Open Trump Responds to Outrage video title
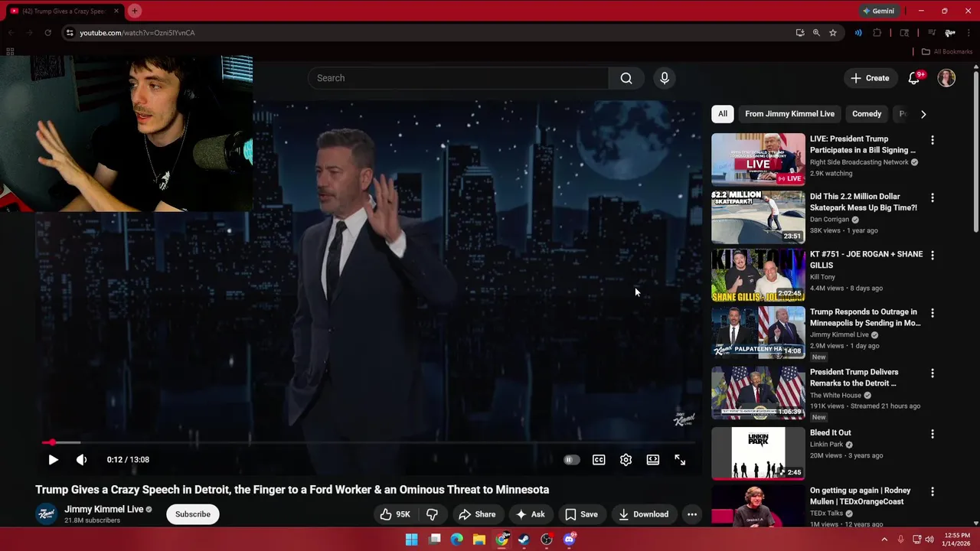The width and height of the screenshot is (980, 551). pos(865,318)
